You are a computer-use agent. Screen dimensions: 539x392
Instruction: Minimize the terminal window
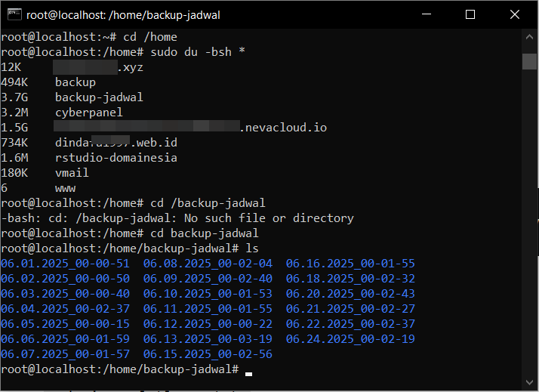(x=427, y=14)
